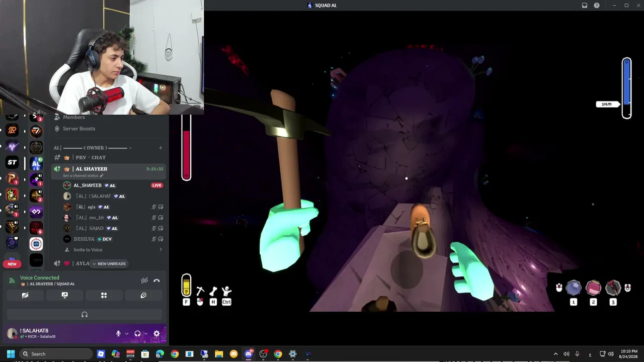This screenshot has height=362, width=644.
Task: Open audio output options dropdown
Action: [x=146, y=333]
